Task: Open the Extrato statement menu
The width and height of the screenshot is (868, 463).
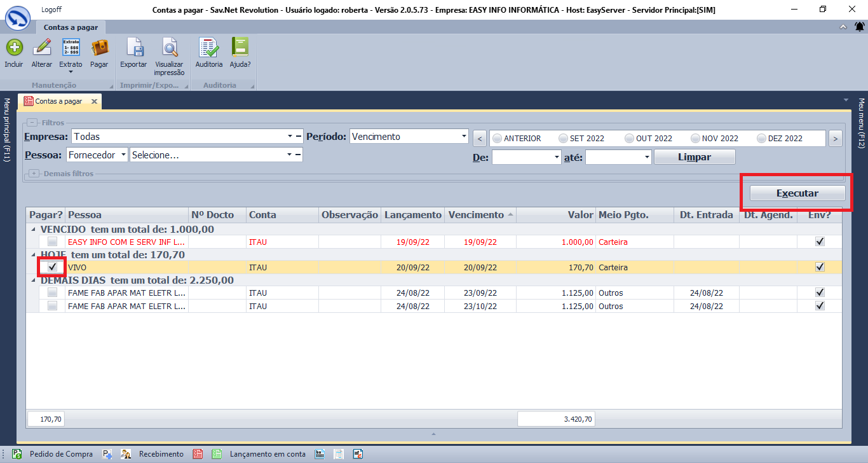Action: click(71, 55)
